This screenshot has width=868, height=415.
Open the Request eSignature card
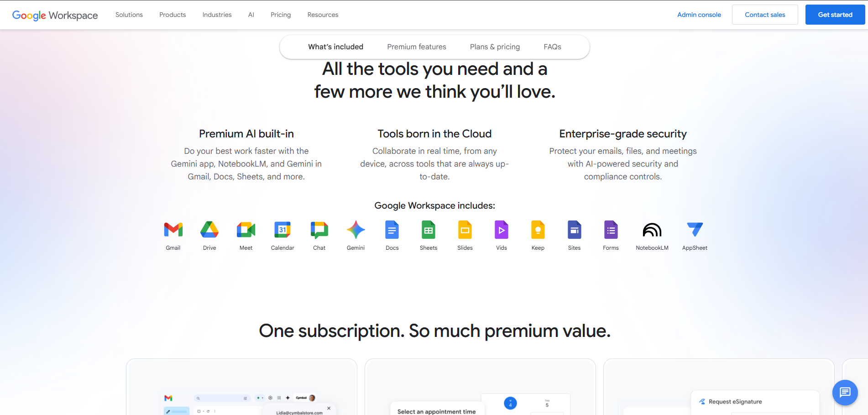point(719,387)
